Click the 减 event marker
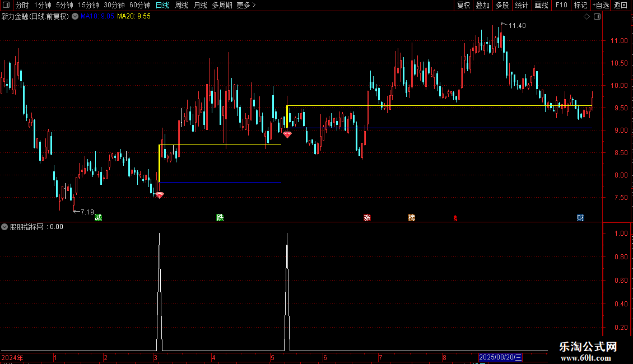This screenshot has width=633, height=364. click(x=98, y=217)
